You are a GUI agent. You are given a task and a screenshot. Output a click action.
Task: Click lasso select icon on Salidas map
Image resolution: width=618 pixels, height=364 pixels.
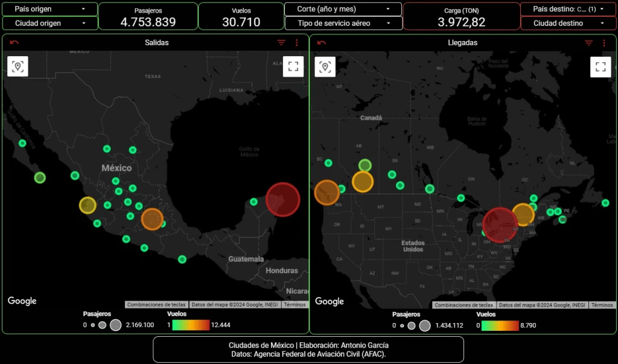[x=18, y=66]
